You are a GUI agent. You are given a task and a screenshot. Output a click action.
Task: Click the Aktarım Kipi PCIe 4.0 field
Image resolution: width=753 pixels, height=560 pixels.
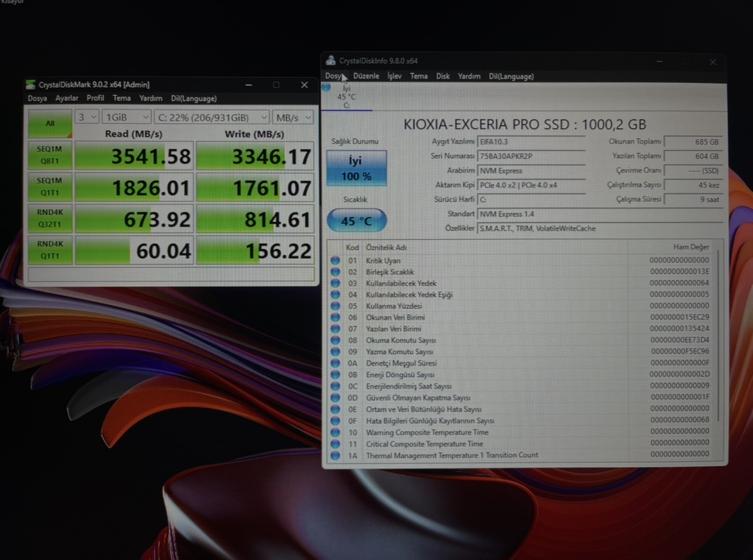tap(531, 185)
